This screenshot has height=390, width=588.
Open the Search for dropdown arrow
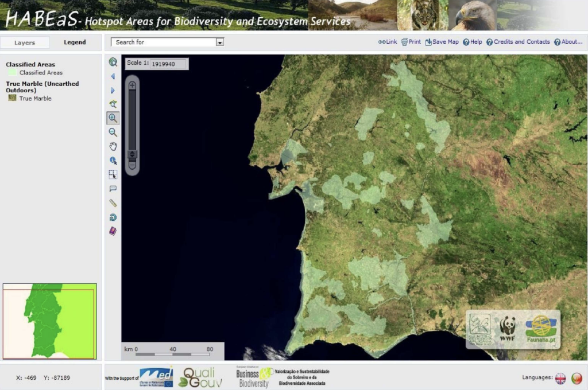coord(220,42)
